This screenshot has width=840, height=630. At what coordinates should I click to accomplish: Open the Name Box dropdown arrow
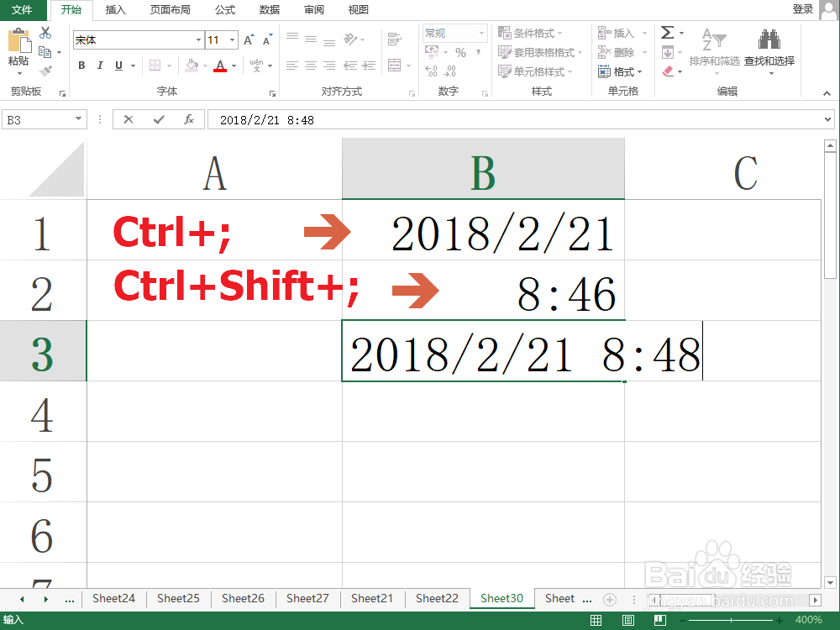coord(78,119)
